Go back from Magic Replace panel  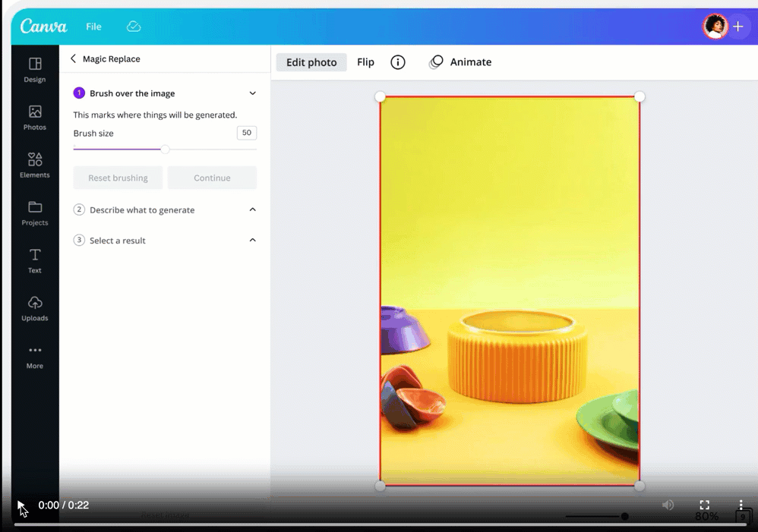(74, 59)
